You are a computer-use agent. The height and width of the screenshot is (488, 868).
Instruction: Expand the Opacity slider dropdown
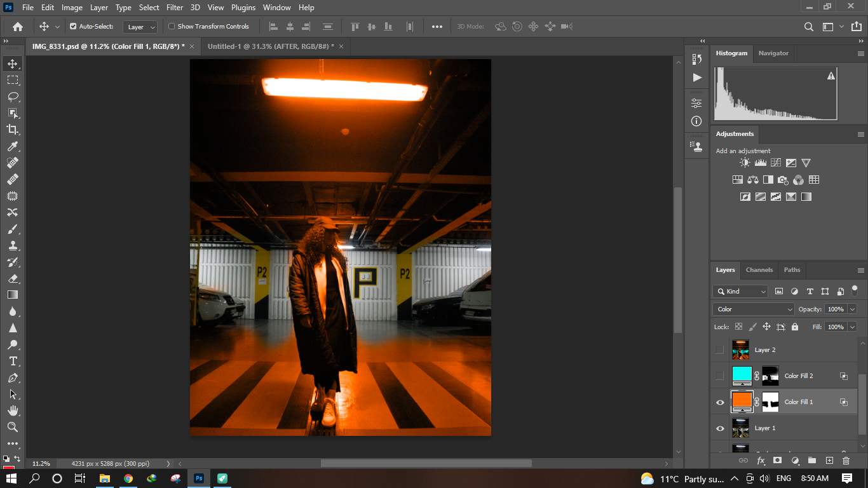(x=852, y=309)
